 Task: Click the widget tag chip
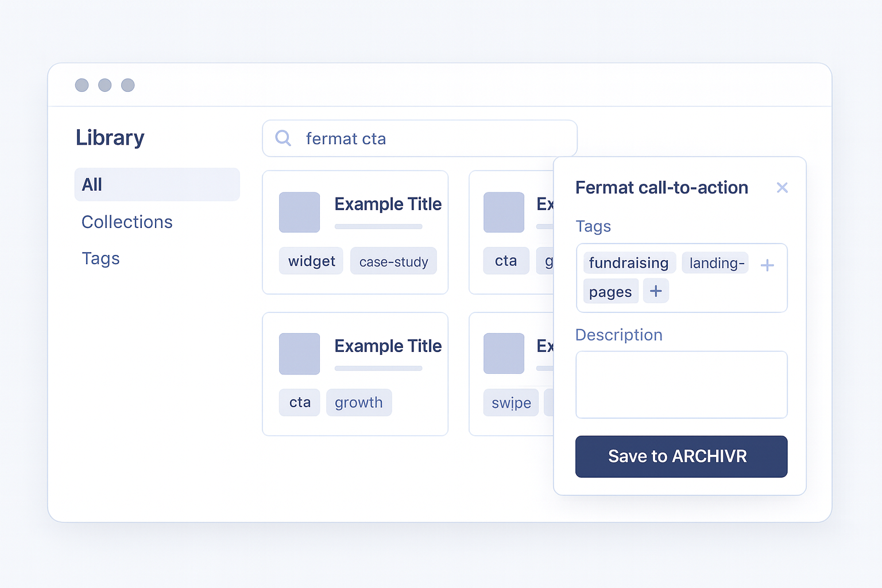311,261
